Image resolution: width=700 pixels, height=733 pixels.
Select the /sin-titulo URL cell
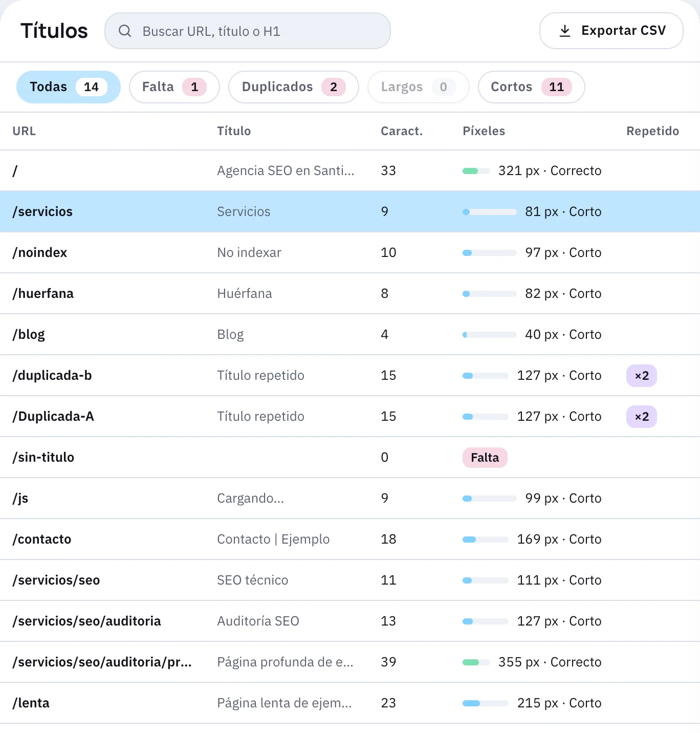coord(43,458)
